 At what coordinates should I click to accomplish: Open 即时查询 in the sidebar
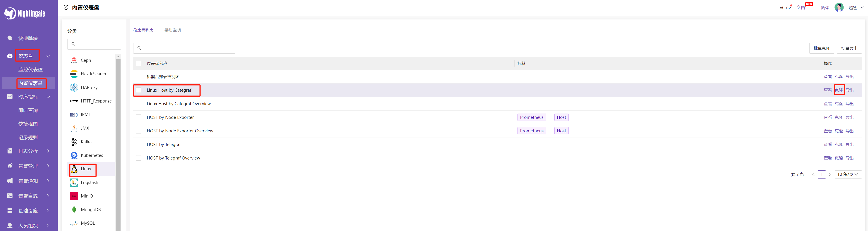[28, 110]
